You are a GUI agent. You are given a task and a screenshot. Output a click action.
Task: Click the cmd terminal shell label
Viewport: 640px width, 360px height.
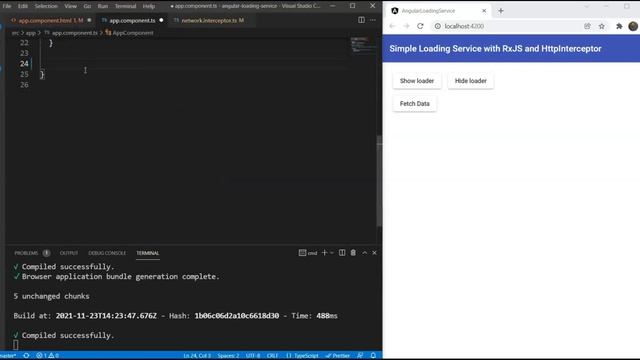pyautogui.click(x=308, y=253)
